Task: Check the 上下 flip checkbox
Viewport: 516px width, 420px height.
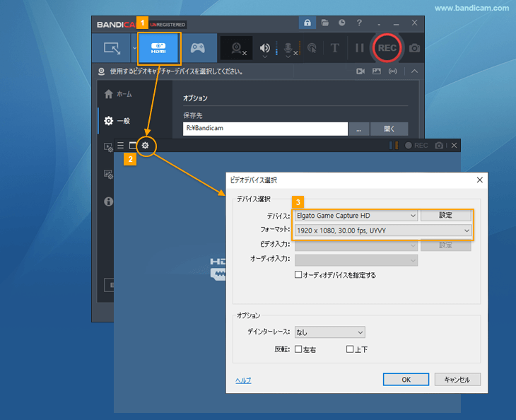Action: point(349,349)
